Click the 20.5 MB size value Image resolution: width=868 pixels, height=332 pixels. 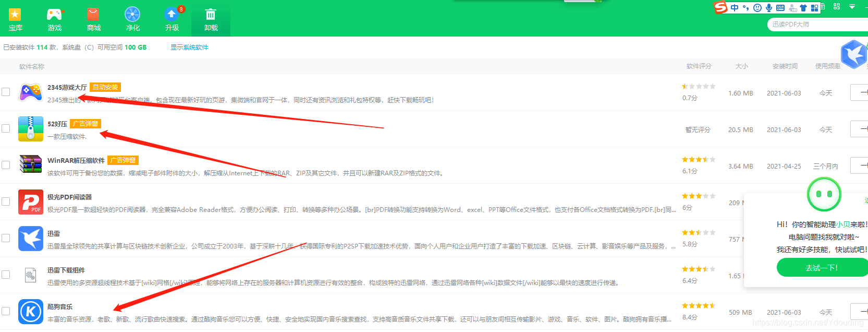pyautogui.click(x=741, y=130)
